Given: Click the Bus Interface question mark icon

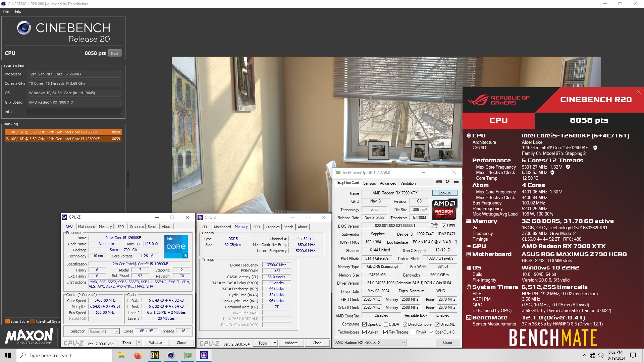Looking at the screenshot, I should point(456,242).
